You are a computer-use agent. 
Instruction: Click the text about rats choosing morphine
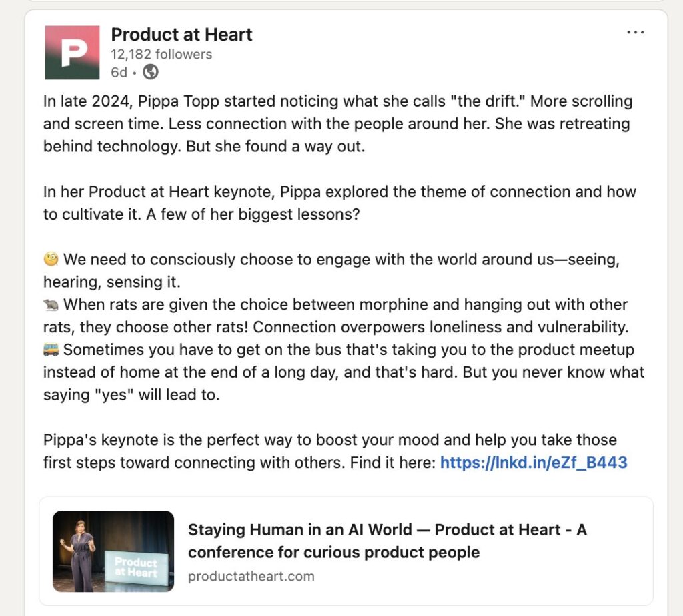[337, 316]
